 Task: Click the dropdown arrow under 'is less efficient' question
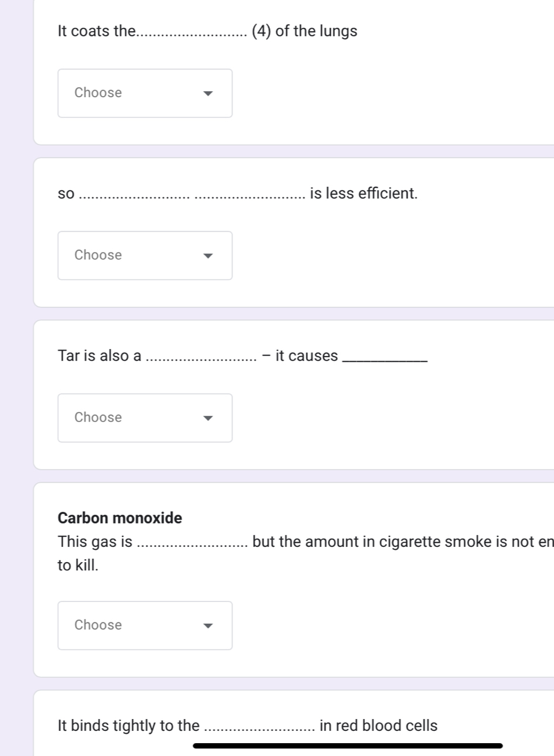pos(208,255)
